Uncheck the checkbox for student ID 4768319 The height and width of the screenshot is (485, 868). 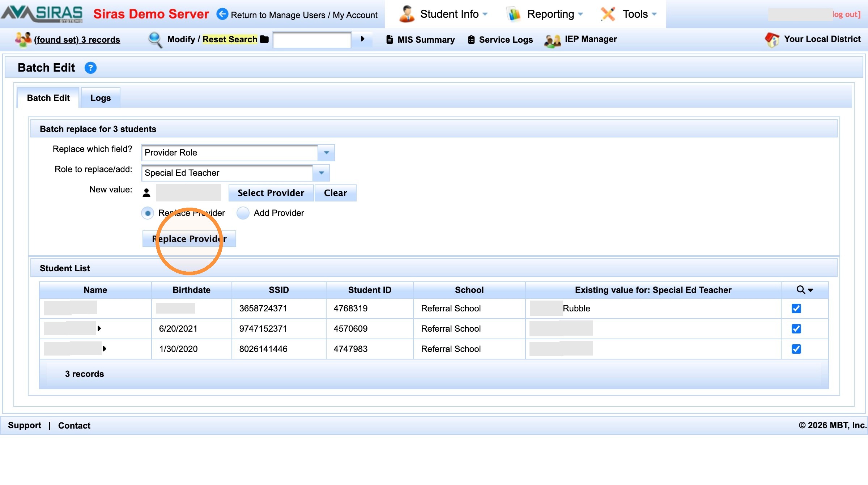click(796, 309)
